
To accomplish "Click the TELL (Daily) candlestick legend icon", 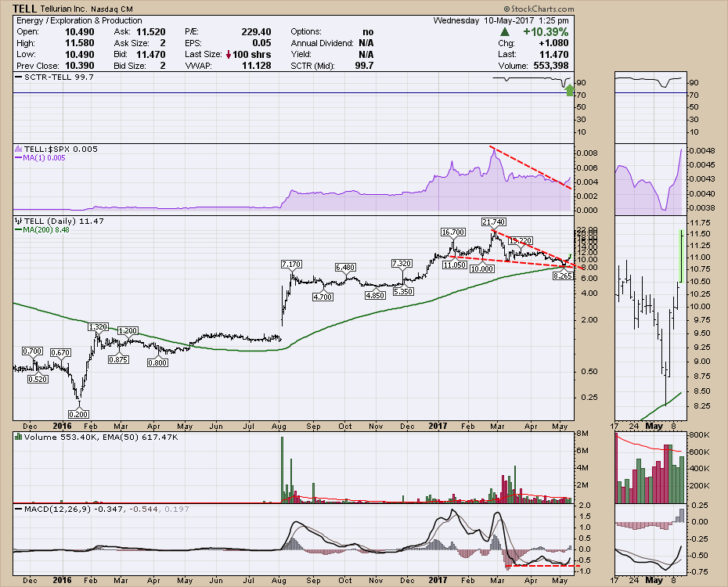I will pyautogui.click(x=18, y=222).
